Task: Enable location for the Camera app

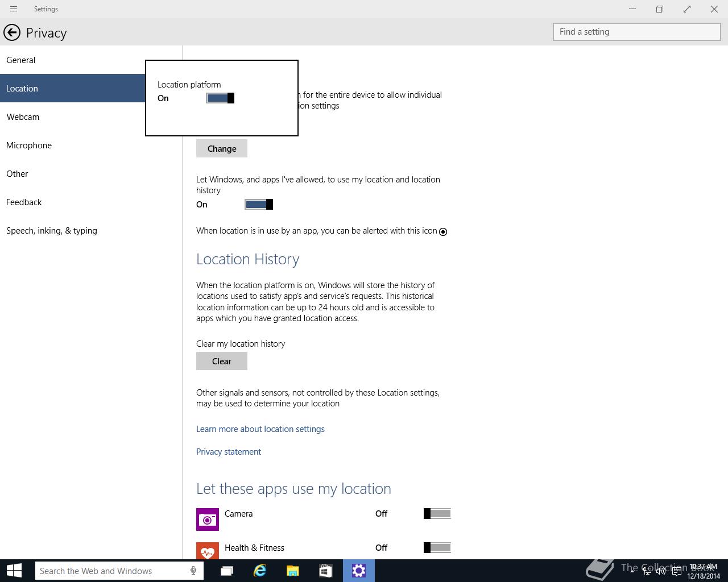Action: pyautogui.click(x=437, y=514)
